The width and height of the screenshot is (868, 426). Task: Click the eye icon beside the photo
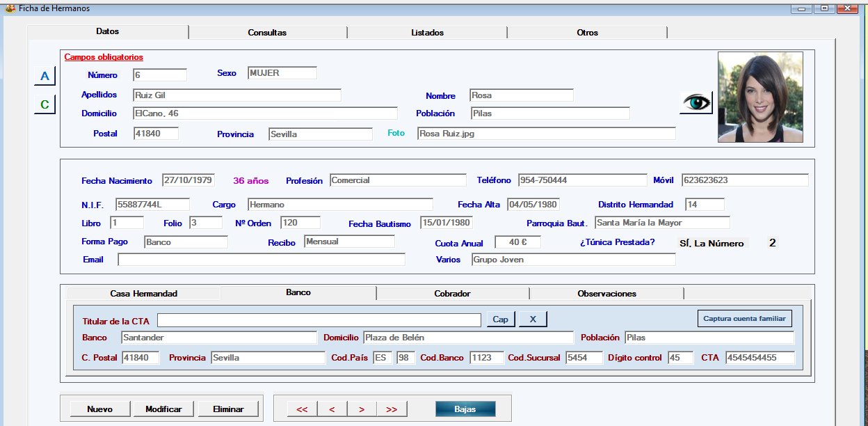[x=696, y=102]
